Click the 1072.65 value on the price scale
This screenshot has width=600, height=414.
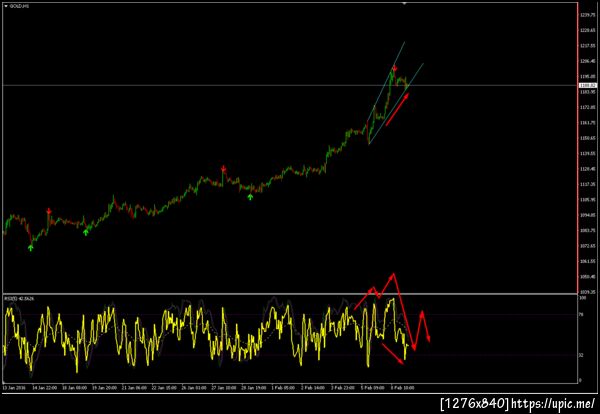click(x=587, y=246)
